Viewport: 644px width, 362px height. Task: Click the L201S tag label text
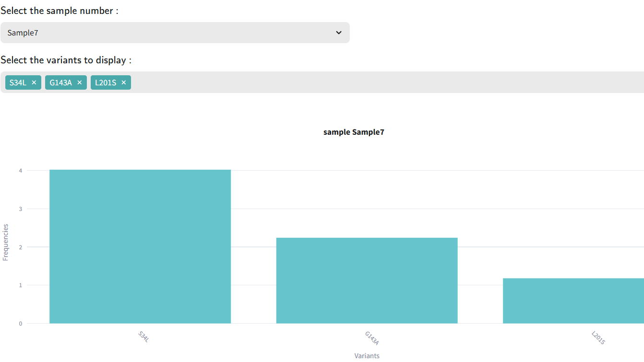pos(106,82)
